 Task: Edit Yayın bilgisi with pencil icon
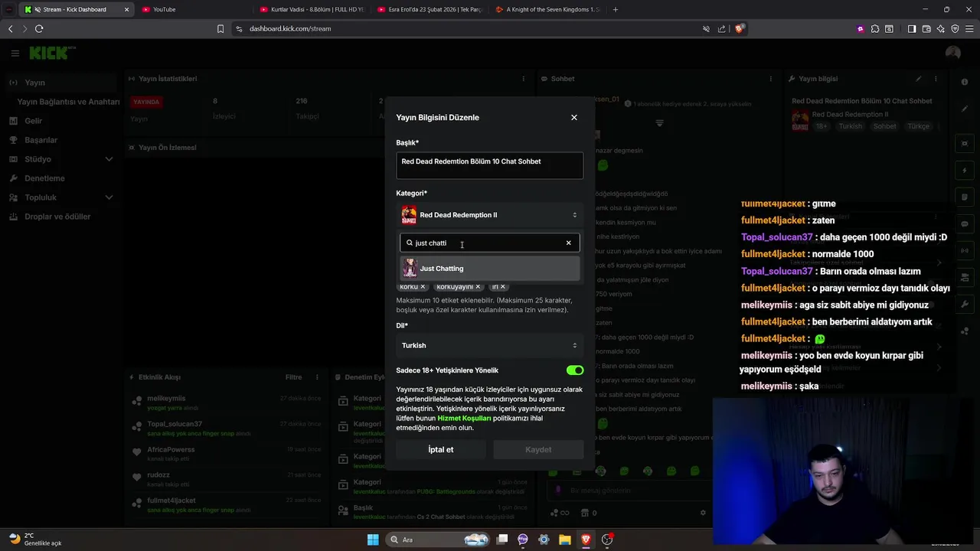(x=919, y=79)
